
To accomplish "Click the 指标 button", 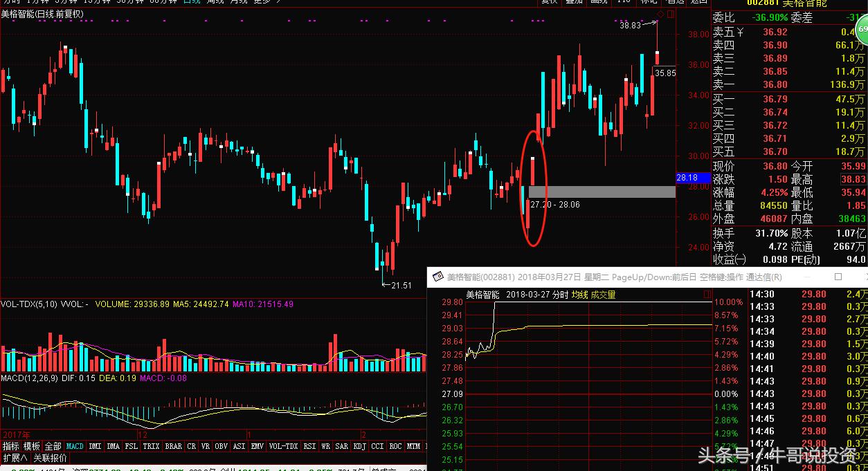I will click(x=11, y=446).
